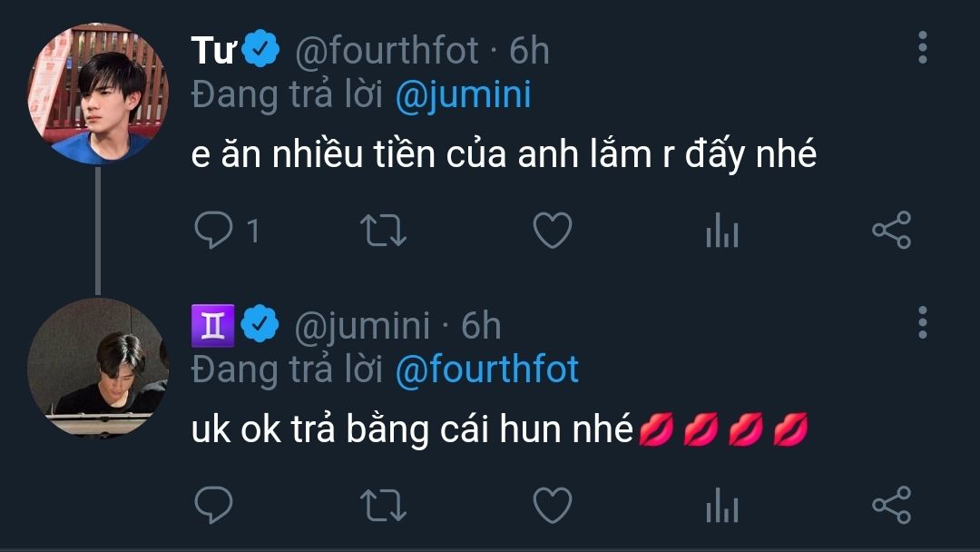Open the fourthfot profile picture
Screen dimensions: 980x552
point(98,94)
